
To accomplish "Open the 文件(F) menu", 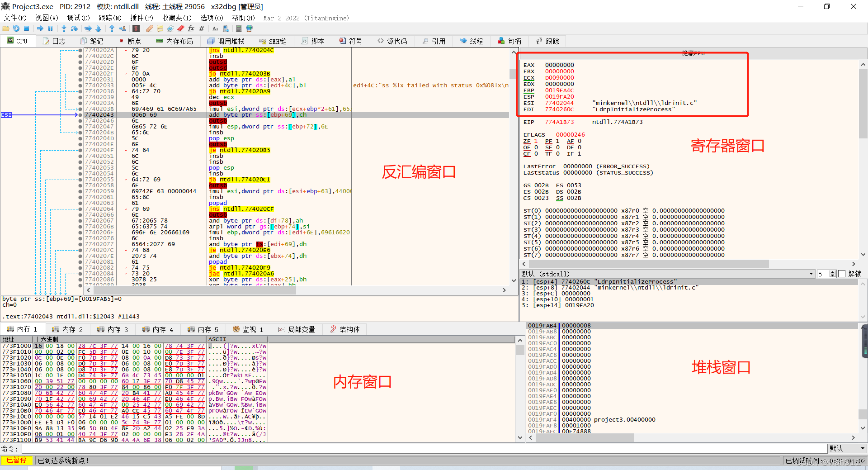I will (x=15, y=18).
